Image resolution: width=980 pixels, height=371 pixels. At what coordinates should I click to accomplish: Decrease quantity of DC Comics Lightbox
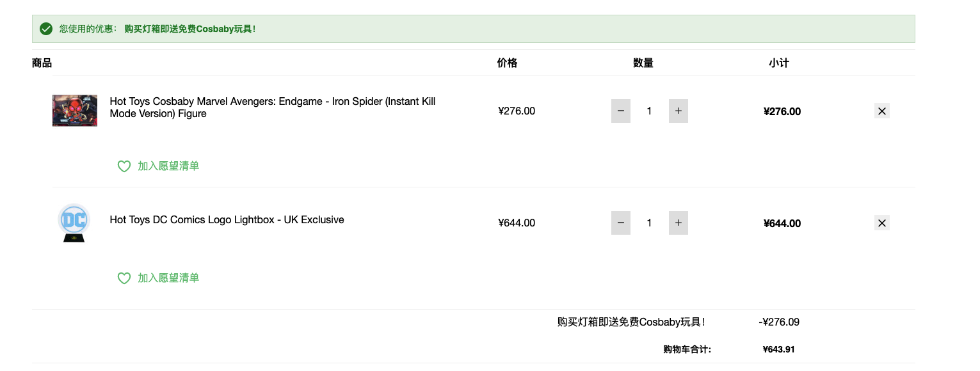pos(621,223)
